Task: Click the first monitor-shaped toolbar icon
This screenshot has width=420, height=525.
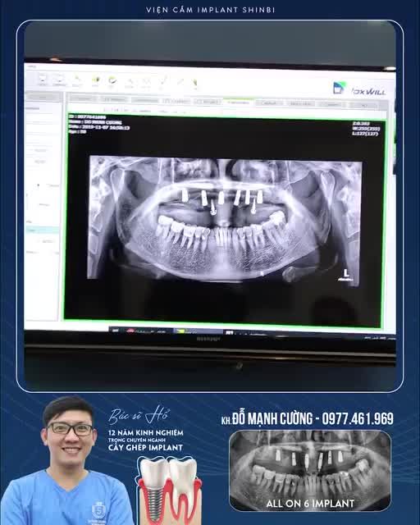Action: pyautogui.click(x=43, y=80)
